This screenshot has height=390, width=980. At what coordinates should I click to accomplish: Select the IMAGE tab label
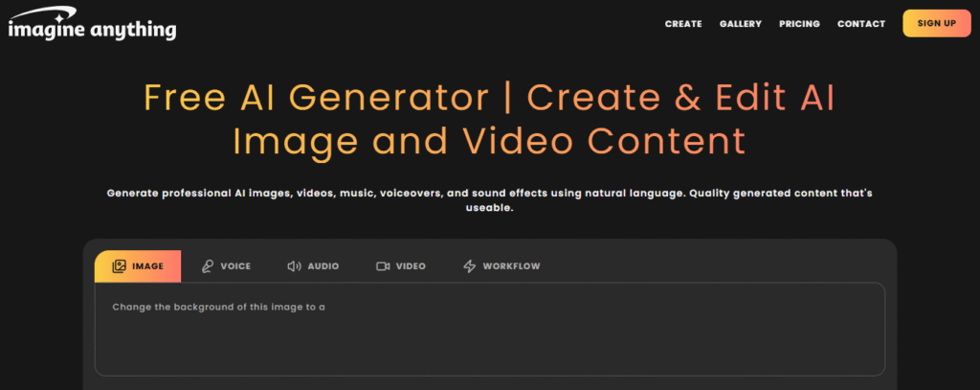click(148, 266)
